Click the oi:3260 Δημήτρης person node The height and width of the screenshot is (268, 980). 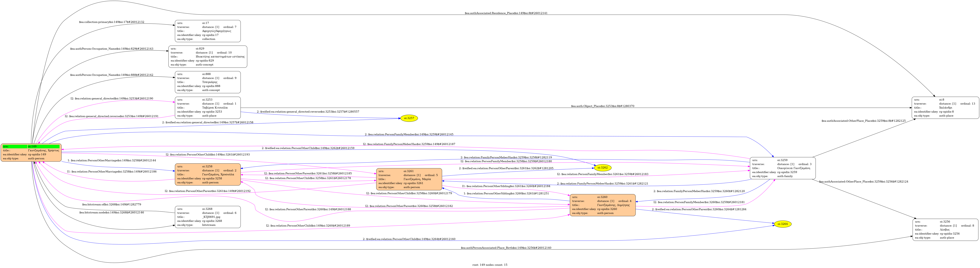(x=603, y=205)
